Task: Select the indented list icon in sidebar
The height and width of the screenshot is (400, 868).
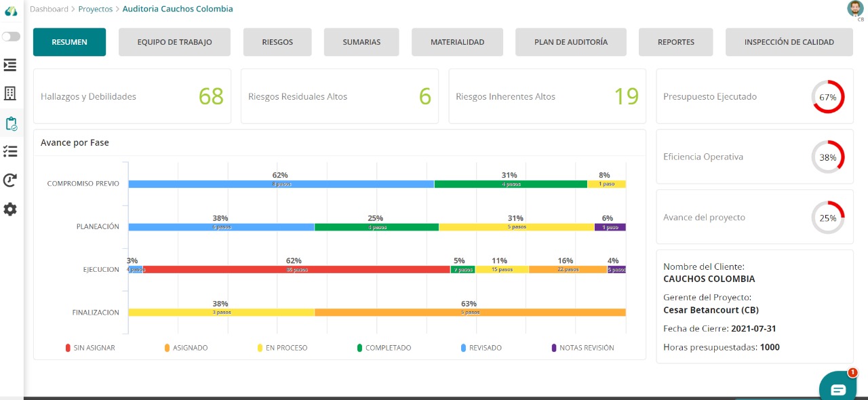Action: [x=9, y=64]
